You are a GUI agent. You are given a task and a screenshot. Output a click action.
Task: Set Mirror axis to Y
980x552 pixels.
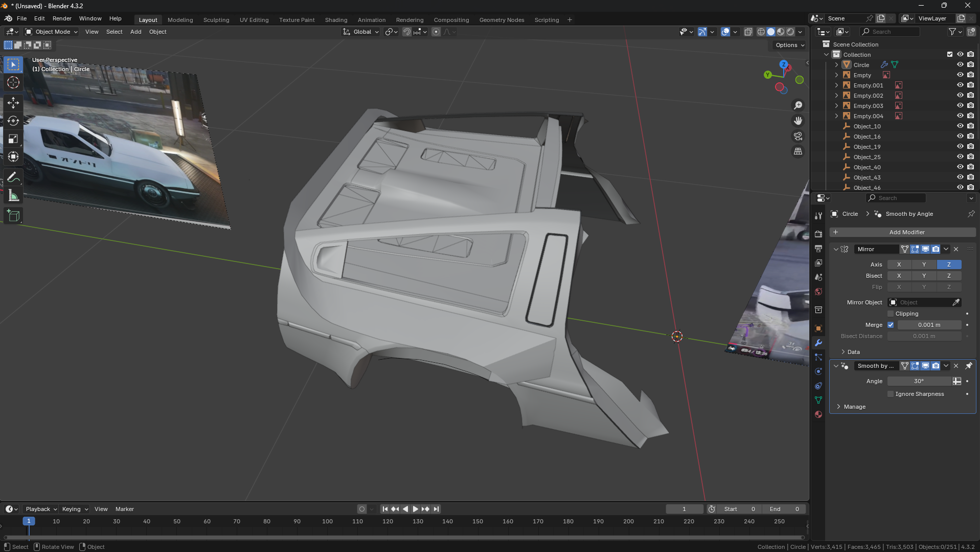click(924, 264)
